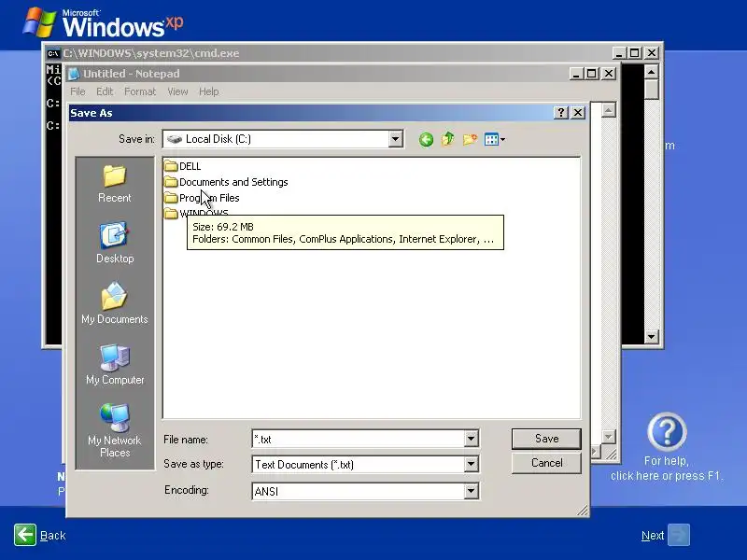Open Notepad Help menu
This screenshot has width=747, height=560.
(x=208, y=91)
